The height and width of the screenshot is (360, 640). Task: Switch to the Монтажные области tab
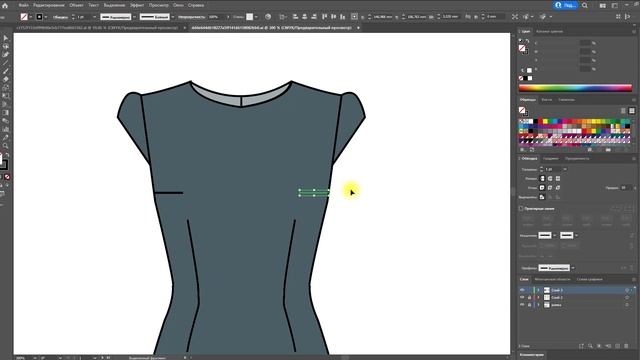tap(552, 279)
